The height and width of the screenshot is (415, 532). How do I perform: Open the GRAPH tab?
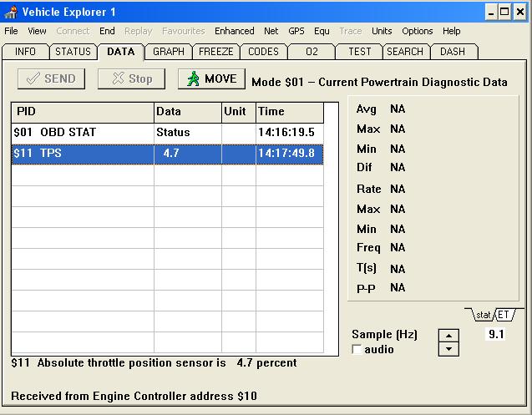(168, 52)
